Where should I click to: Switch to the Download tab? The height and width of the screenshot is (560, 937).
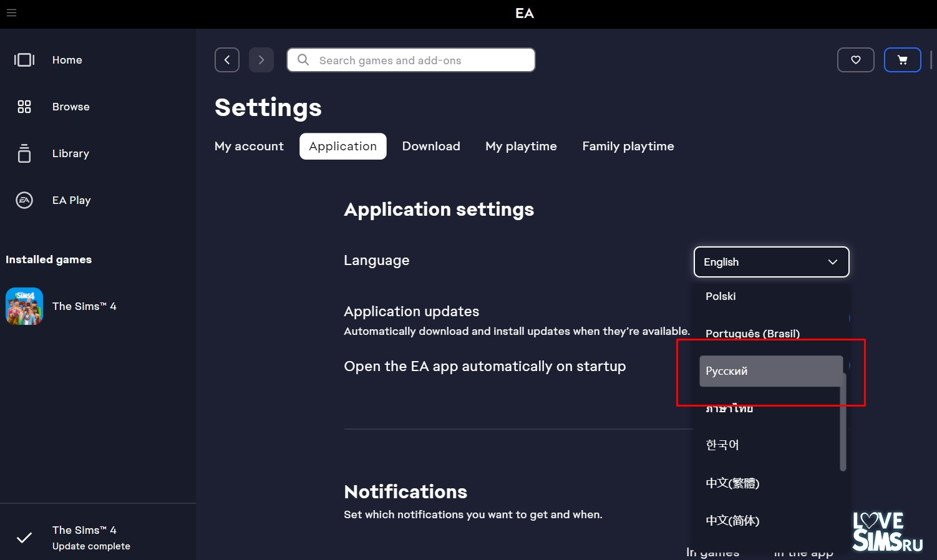click(x=431, y=146)
